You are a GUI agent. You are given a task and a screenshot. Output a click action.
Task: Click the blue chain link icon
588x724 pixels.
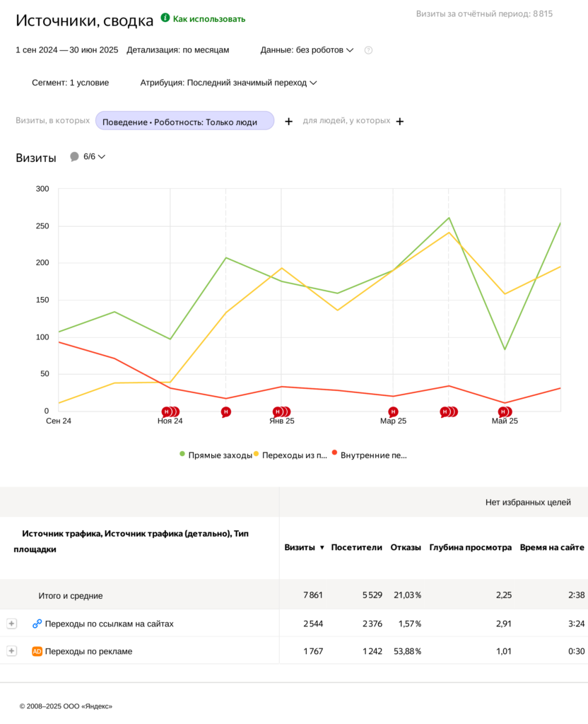[37, 624]
